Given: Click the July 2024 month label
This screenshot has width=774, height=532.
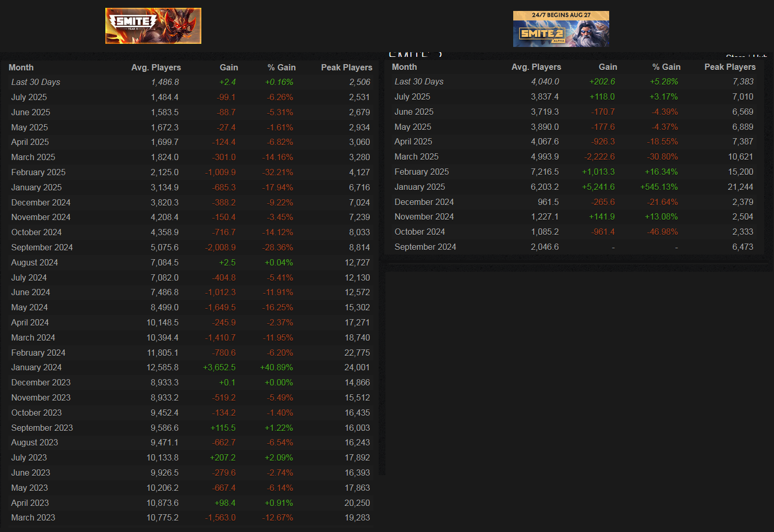Looking at the screenshot, I should click(29, 277).
